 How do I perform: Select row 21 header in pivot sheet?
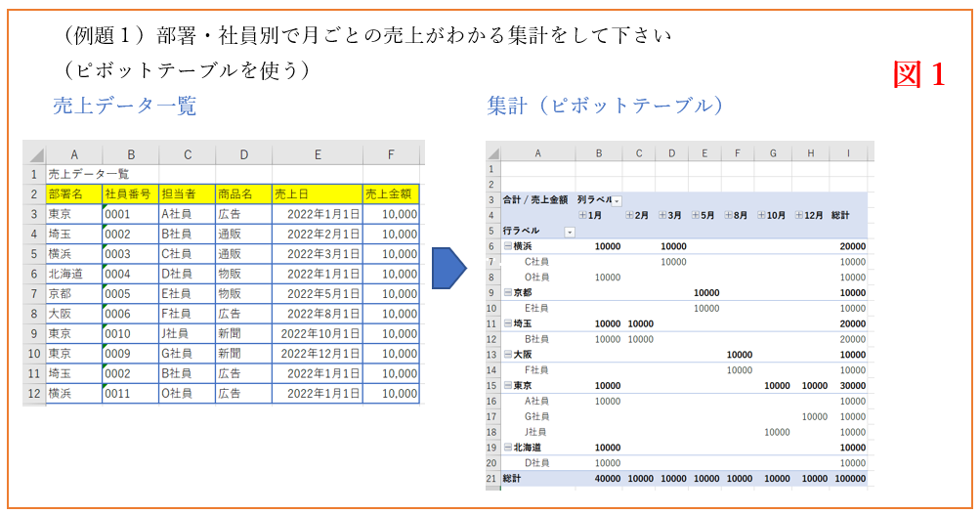(493, 478)
